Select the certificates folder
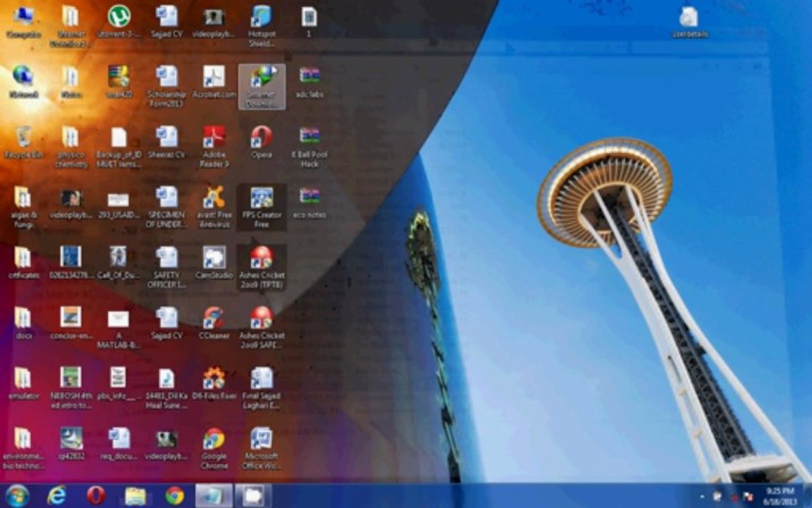Viewport: 812px width, 508px height. point(23,262)
